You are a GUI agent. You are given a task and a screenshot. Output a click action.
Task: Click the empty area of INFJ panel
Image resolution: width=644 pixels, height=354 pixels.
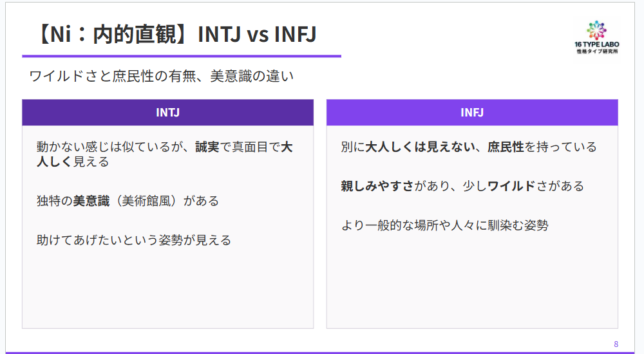[472, 283]
